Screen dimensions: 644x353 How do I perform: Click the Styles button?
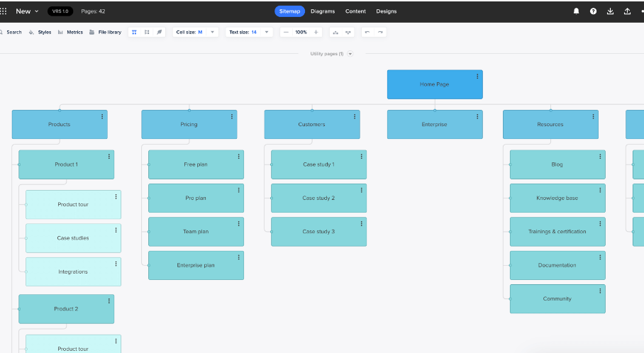point(40,32)
